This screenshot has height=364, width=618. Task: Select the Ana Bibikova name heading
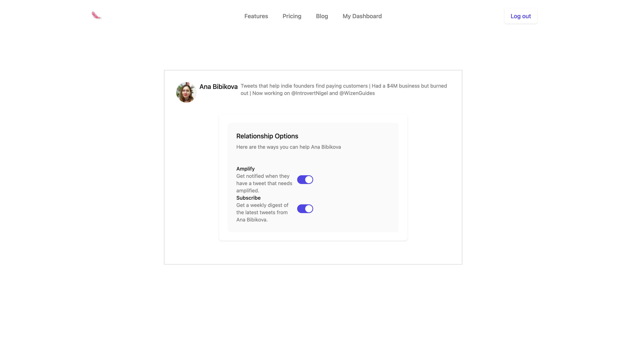point(218,87)
